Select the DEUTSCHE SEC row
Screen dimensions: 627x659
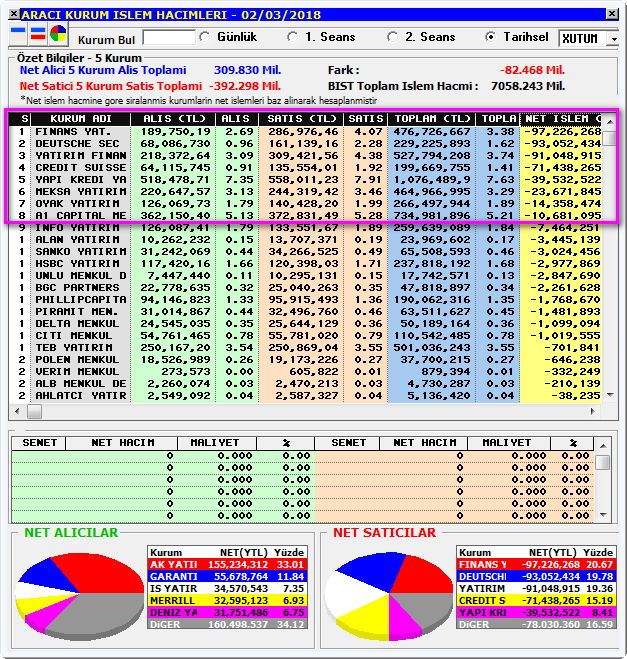(x=306, y=144)
